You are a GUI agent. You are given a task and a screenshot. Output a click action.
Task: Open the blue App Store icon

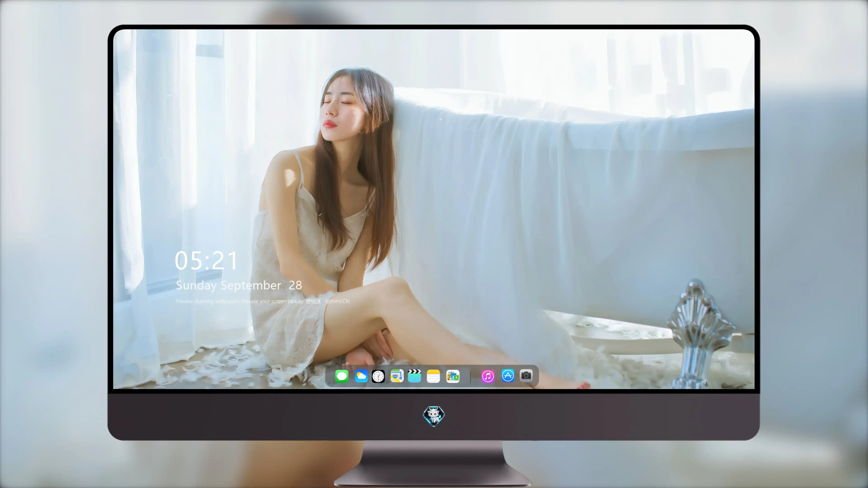point(508,375)
